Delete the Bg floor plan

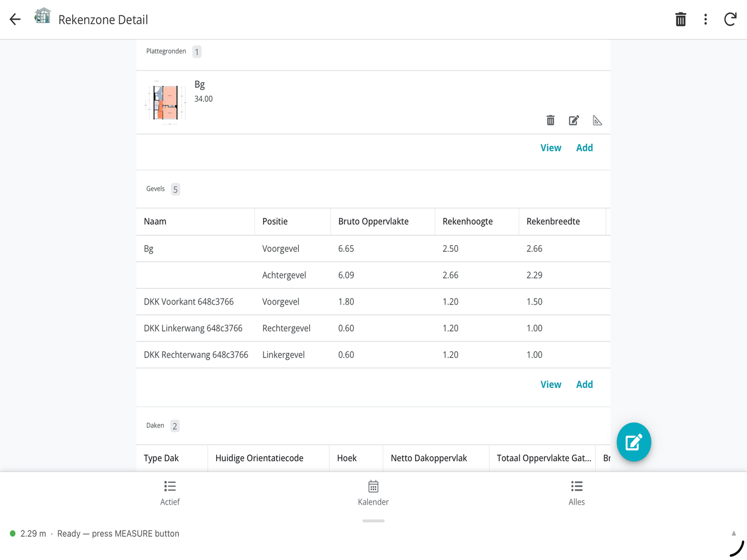tap(551, 120)
